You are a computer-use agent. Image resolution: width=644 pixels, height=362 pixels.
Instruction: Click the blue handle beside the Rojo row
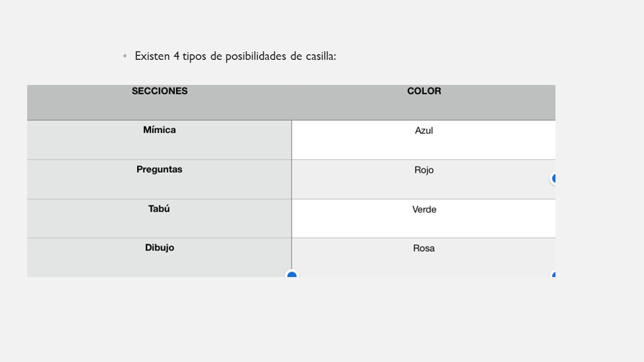coord(553,178)
